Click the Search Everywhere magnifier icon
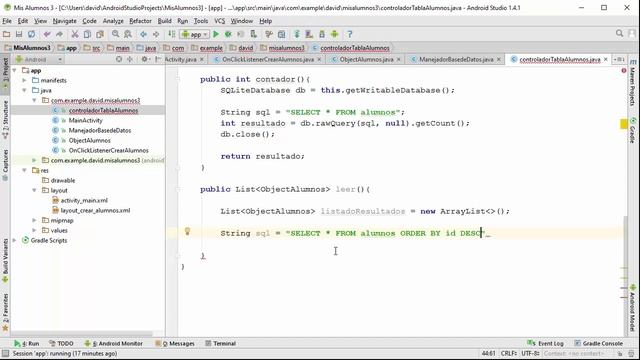Viewport: 640px width, 360px height. coord(620,34)
